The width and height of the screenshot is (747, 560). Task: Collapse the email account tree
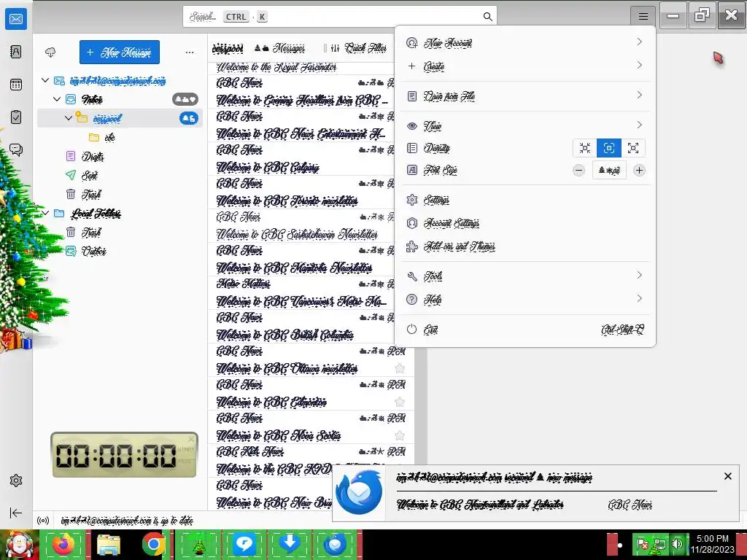point(45,80)
